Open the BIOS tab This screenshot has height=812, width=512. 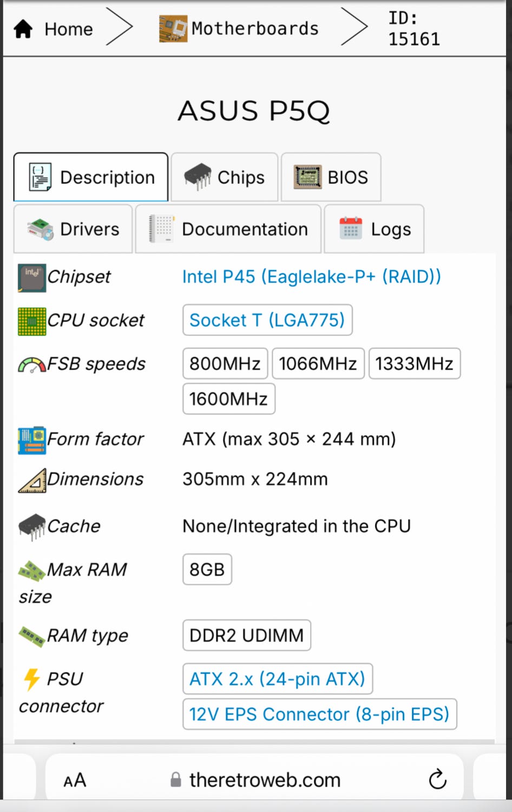[331, 177]
